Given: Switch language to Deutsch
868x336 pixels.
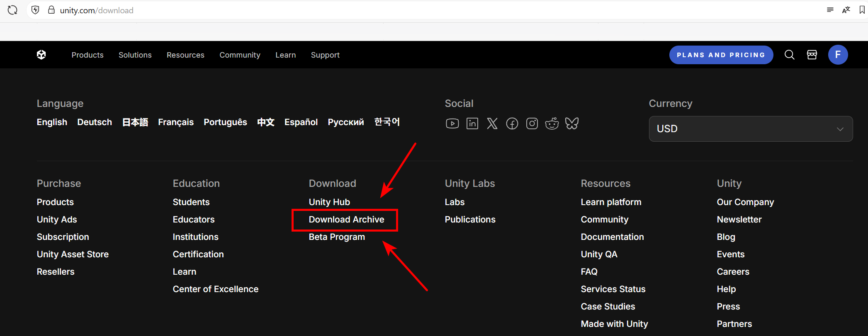Looking at the screenshot, I should (x=95, y=122).
